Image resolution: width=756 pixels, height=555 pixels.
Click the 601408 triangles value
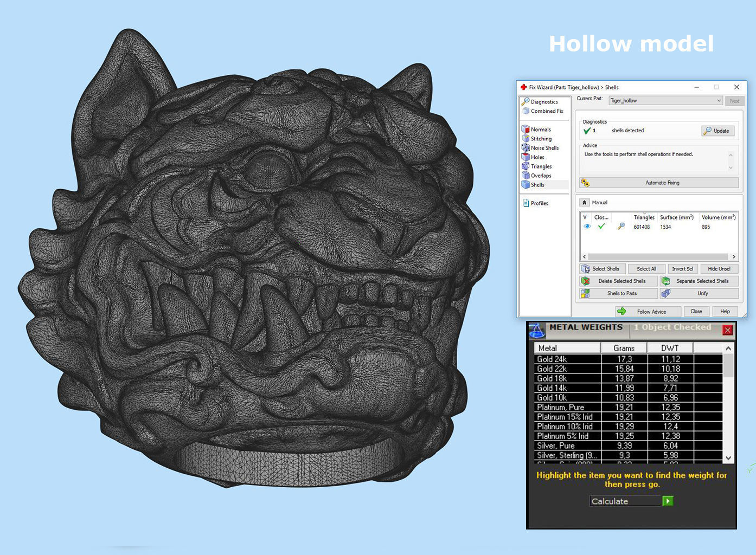[x=642, y=227]
